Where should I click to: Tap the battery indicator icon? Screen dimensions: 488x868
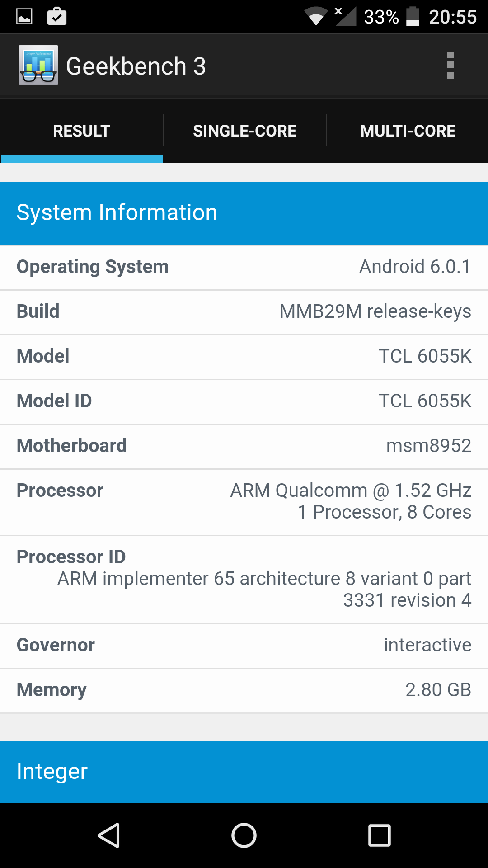(413, 17)
